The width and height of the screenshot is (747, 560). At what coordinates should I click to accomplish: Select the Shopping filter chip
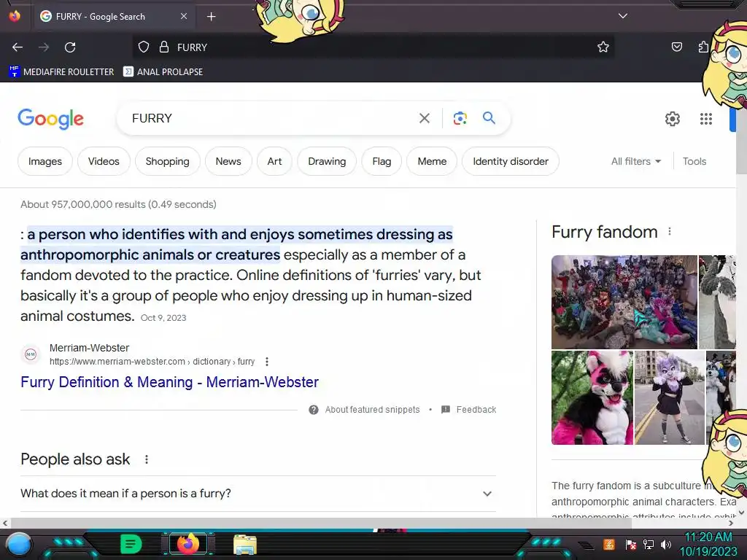tap(167, 161)
